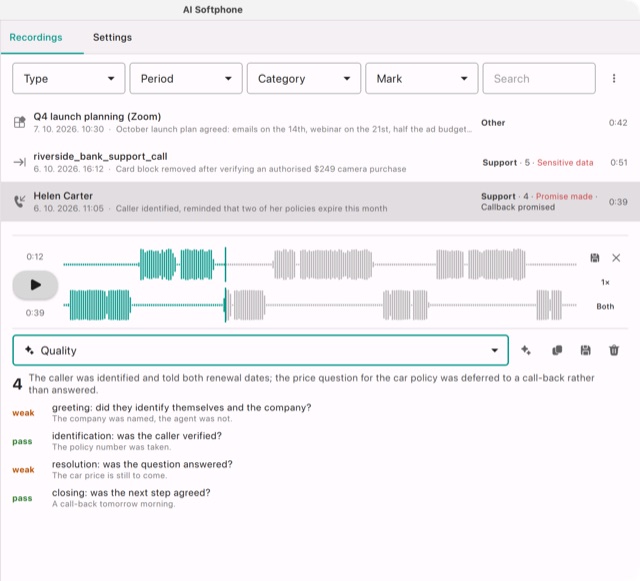Viewport: 640px width, 581px height.
Task: Expand the Mark filter dropdown
Action: (x=422, y=78)
